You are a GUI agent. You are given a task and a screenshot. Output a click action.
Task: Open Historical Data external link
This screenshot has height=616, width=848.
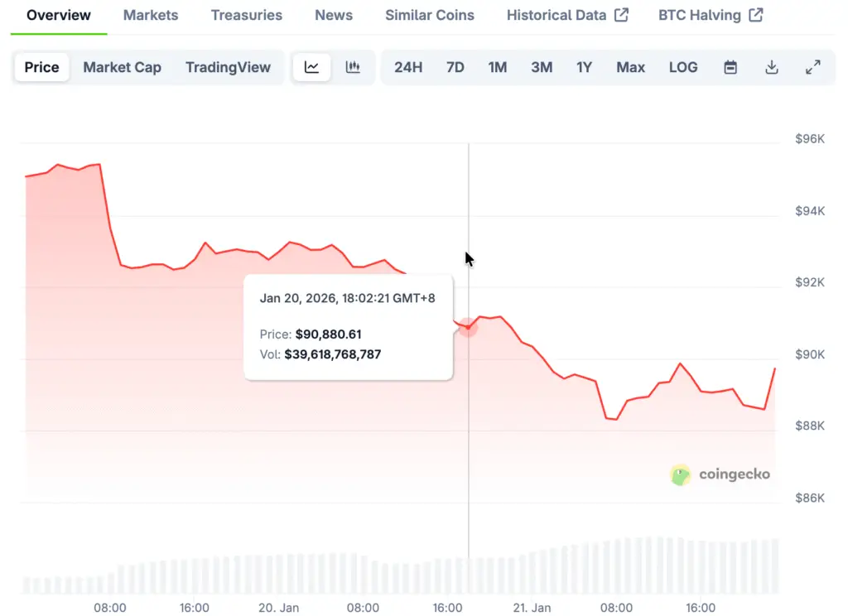click(567, 15)
